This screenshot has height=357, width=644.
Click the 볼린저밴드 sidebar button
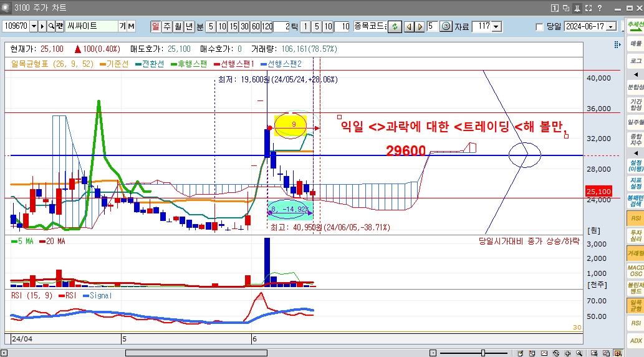point(635,288)
